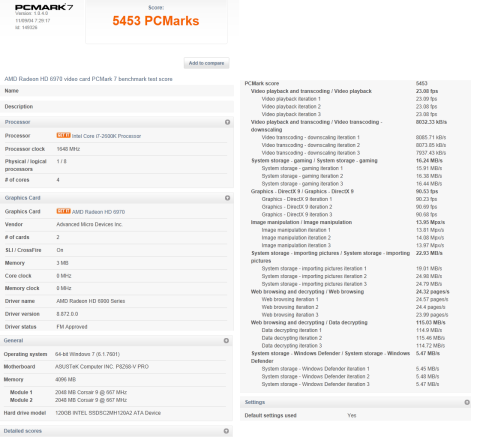Click the 4096 MB memory value
Screen dimensions: 480x437
coord(65,380)
